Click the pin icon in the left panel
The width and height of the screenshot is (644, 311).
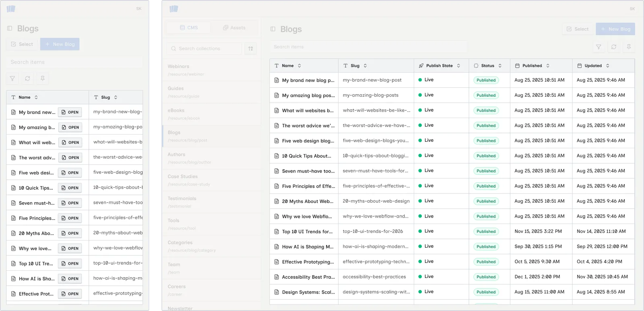click(42, 79)
